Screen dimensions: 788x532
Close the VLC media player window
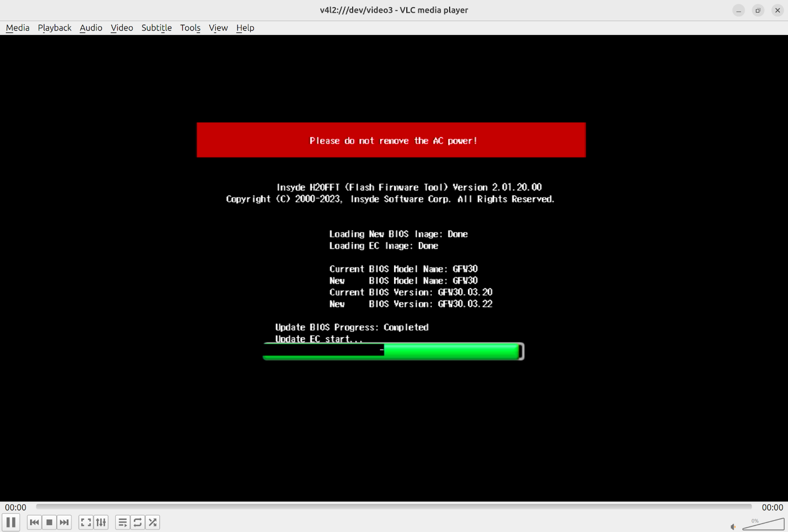[778, 10]
